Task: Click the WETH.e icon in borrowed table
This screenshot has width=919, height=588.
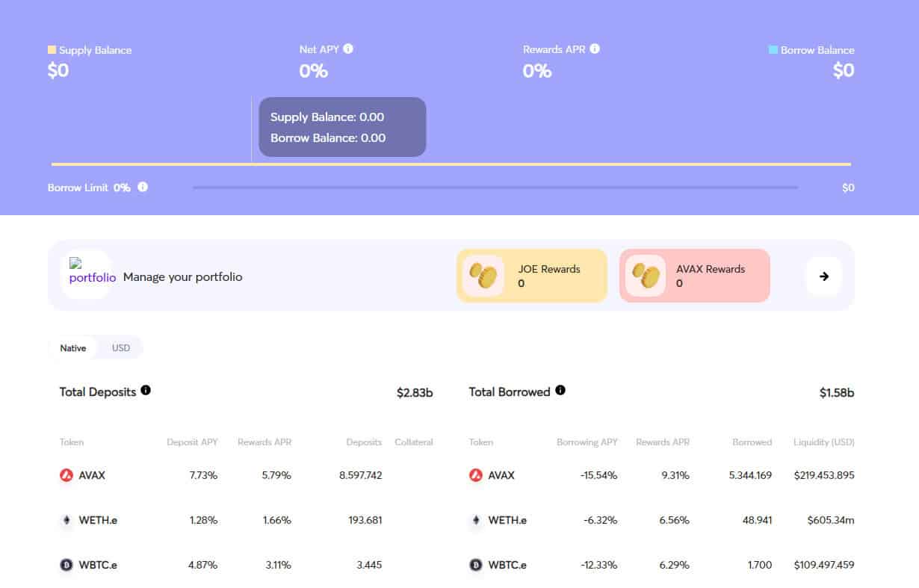Action: (x=476, y=520)
